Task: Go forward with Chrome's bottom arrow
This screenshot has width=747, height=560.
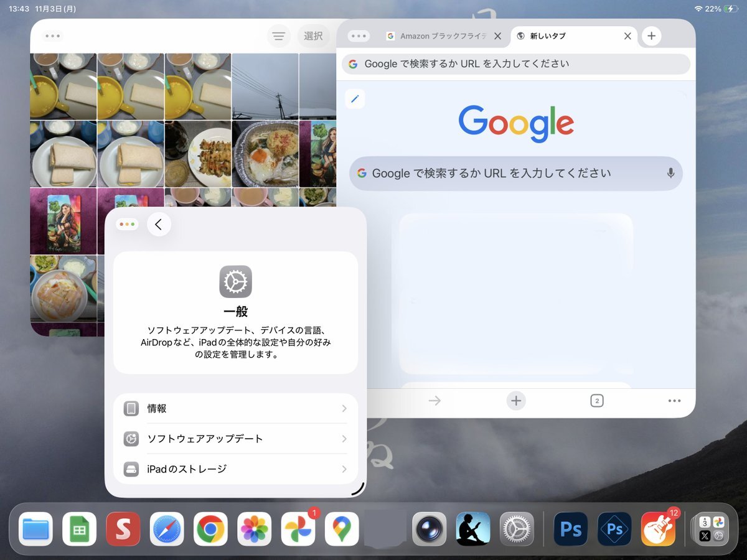Action: 435,401
